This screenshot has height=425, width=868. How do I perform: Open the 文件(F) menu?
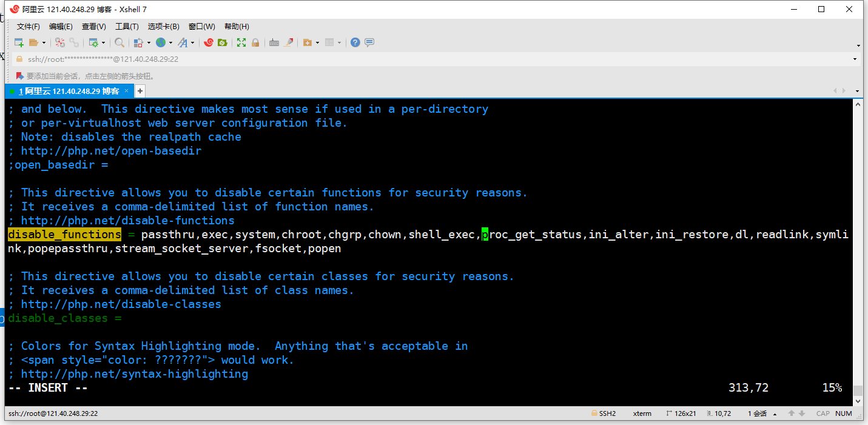tap(29, 27)
